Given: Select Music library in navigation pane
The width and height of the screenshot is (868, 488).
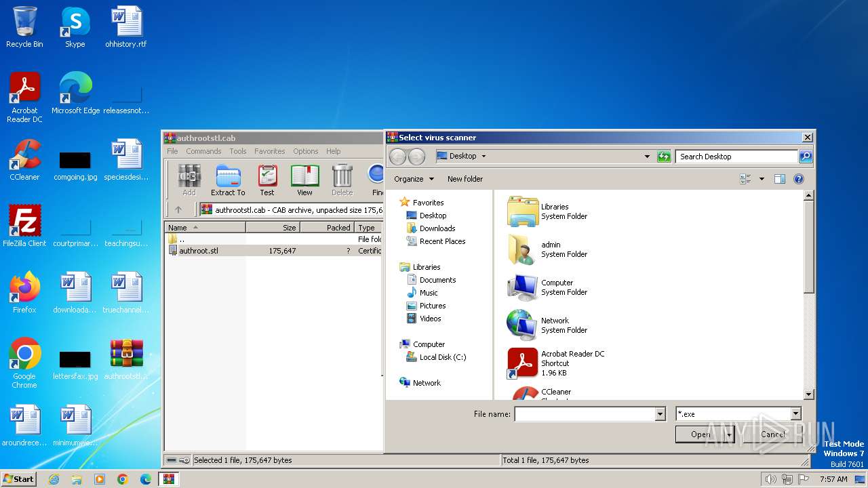Looking at the screenshot, I should tap(429, 293).
